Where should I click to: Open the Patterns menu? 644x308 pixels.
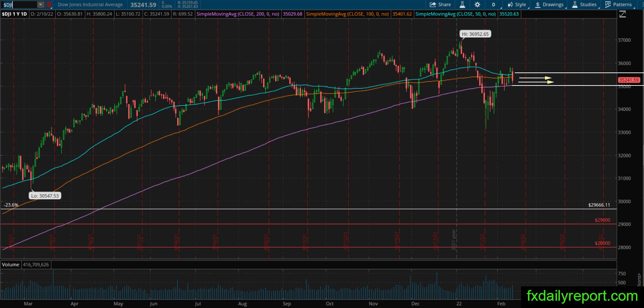coord(619,5)
